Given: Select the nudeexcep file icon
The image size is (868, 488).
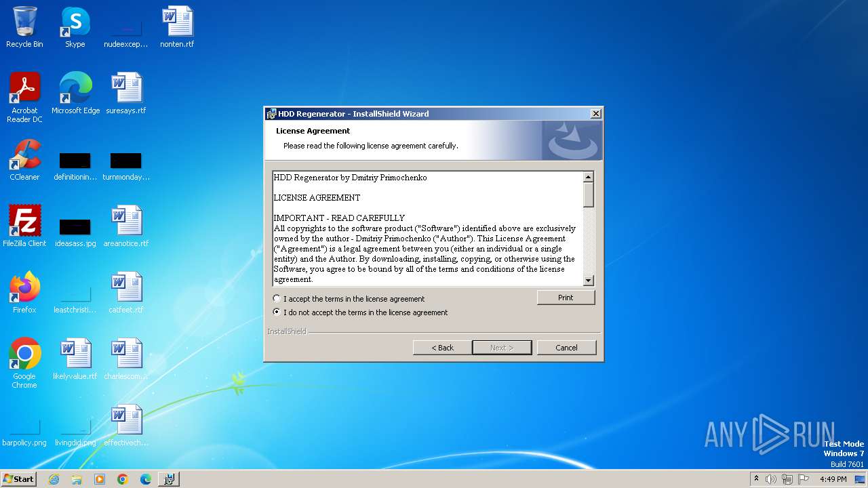Looking at the screenshot, I should (126, 34).
